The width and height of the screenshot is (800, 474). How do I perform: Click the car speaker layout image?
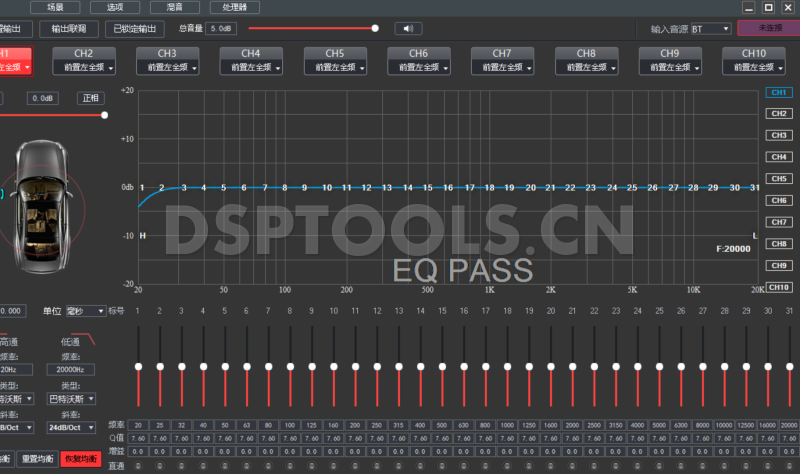tap(43, 194)
